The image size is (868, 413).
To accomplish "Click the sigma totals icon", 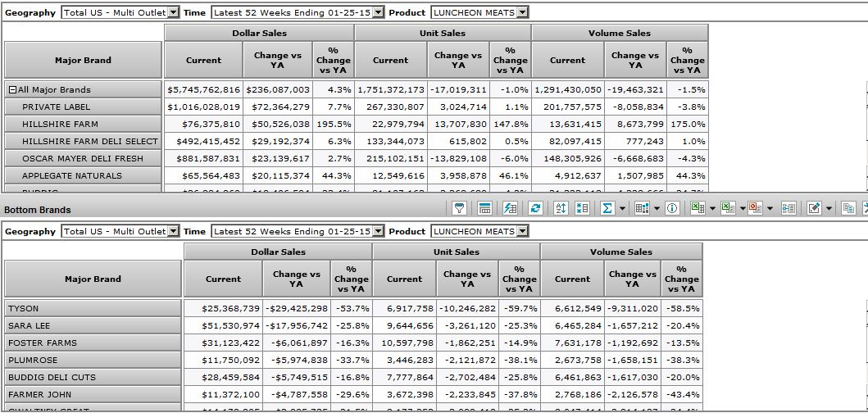I will point(607,209).
